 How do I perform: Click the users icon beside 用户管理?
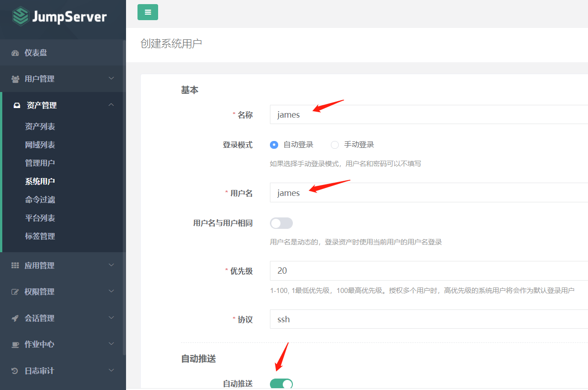[15, 79]
